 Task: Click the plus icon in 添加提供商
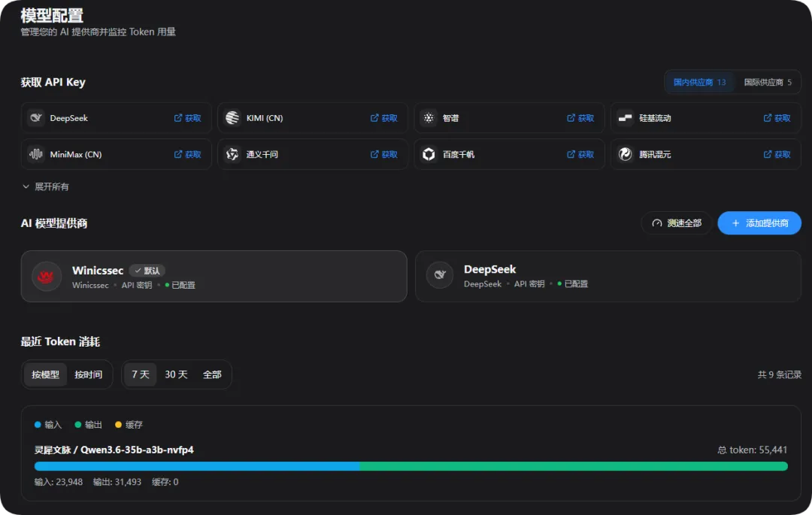click(735, 223)
